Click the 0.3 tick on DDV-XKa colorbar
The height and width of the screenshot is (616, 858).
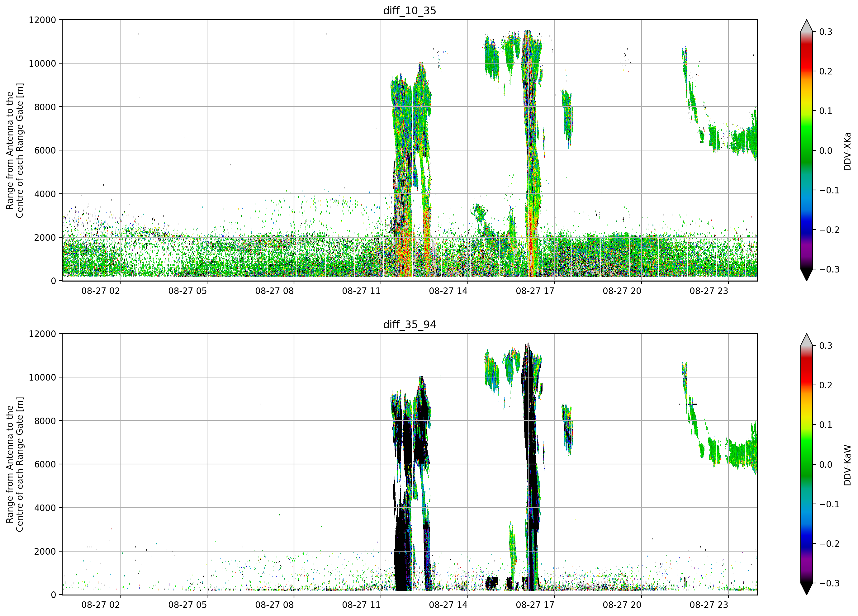click(826, 32)
